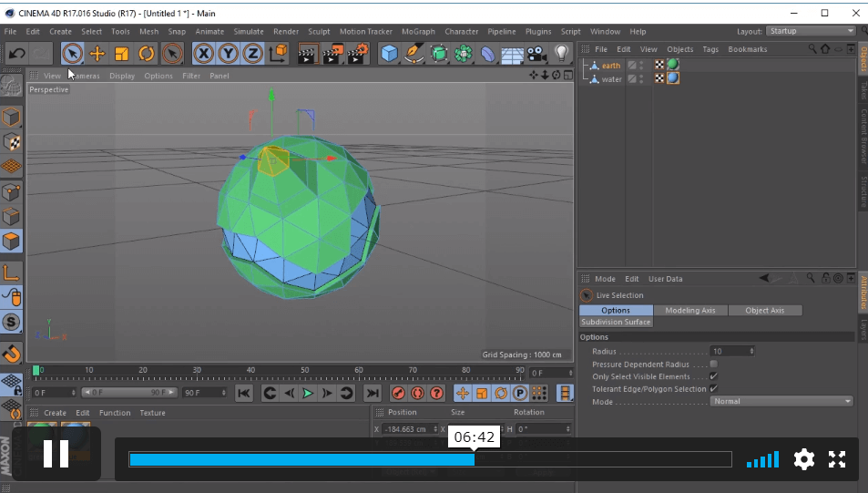Open the Subdivision Surface tab
868x493 pixels.
tap(616, 322)
